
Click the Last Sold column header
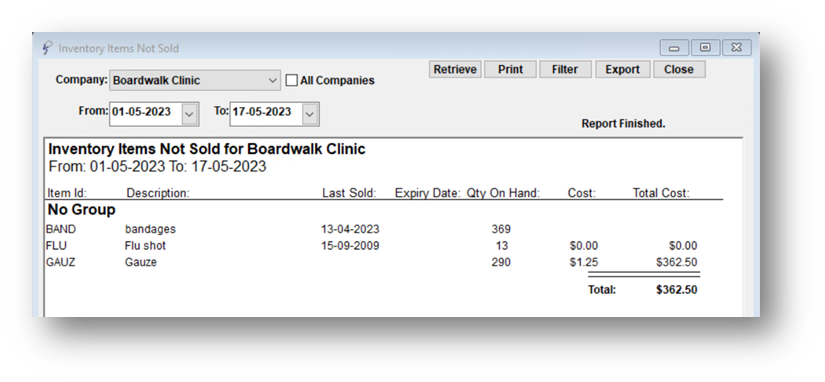[349, 193]
